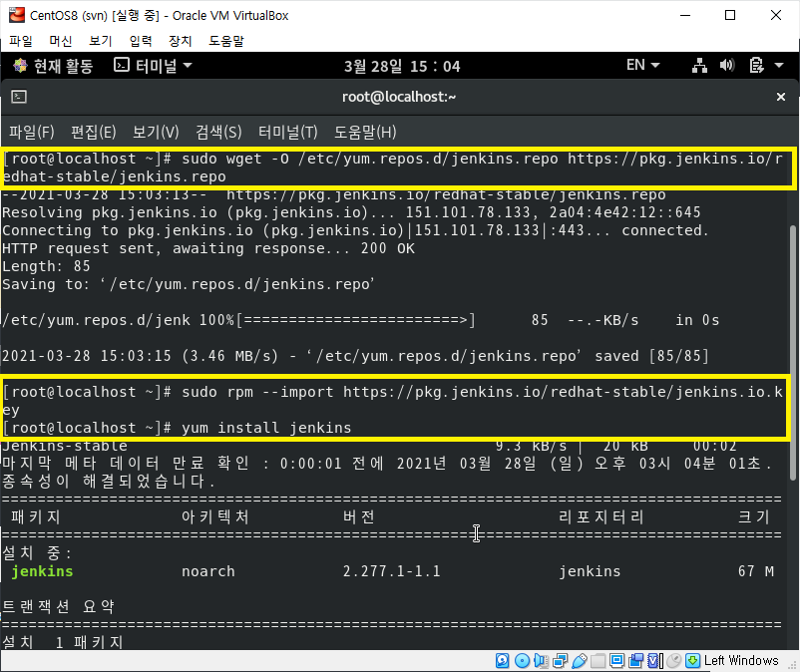Open terminal 보기(V) menu
Image resolution: width=800 pixels, height=672 pixels.
156,133
